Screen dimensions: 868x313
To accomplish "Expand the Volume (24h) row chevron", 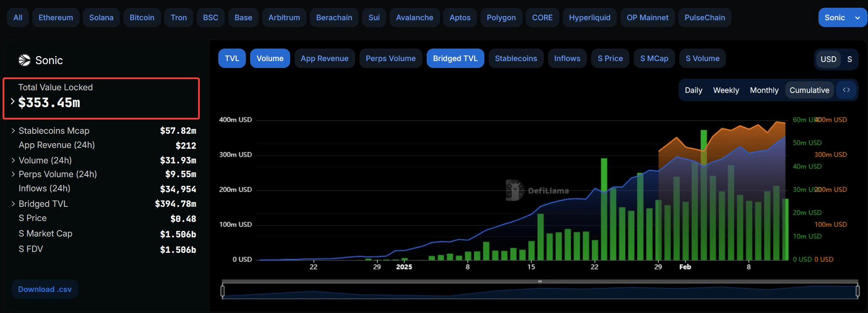I will point(13,160).
